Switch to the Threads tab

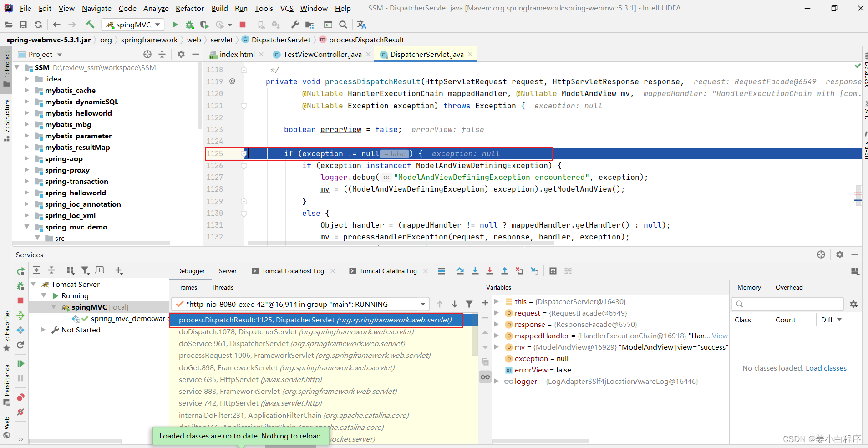[222, 287]
